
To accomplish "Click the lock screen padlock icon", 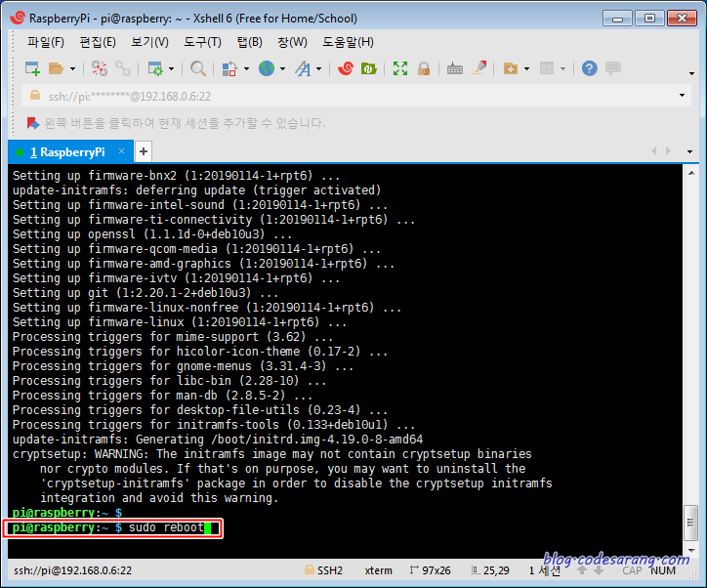I will (x=424, y=68).
